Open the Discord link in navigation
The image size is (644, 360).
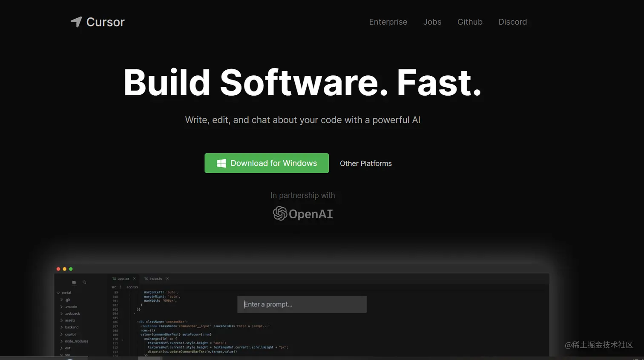pyautogui.click(x=513, y=22)
